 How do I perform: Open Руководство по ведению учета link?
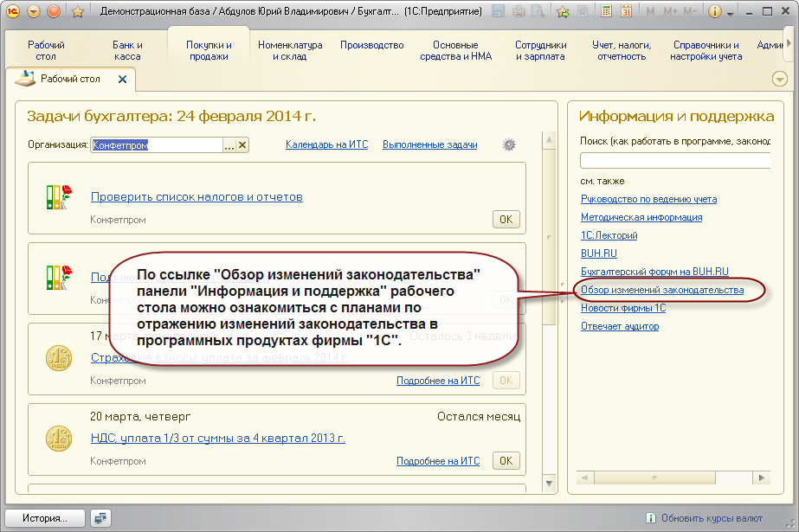(648, 199)
